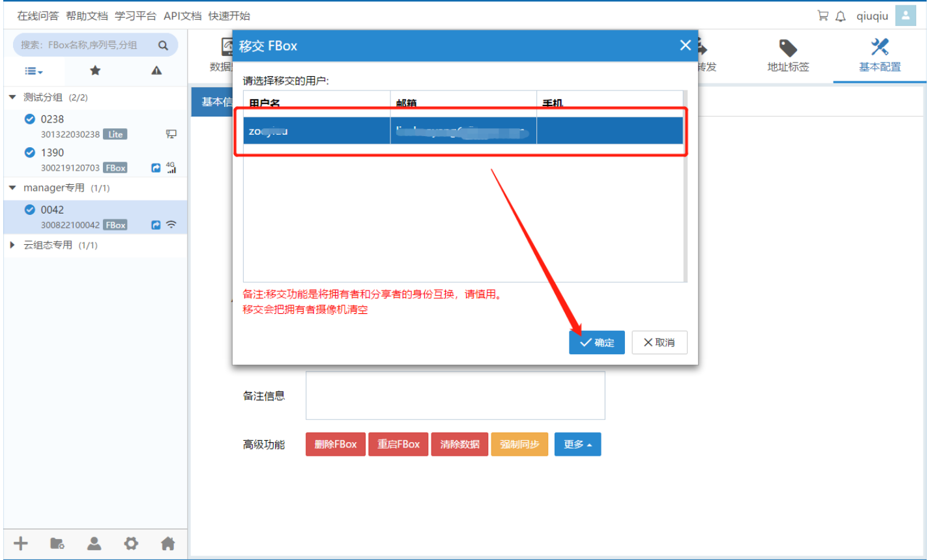Image resolution: width=928 pixels, height=560 pixels.
Task: Click the add FBox plus icon
Action: (x=21, y=543)
